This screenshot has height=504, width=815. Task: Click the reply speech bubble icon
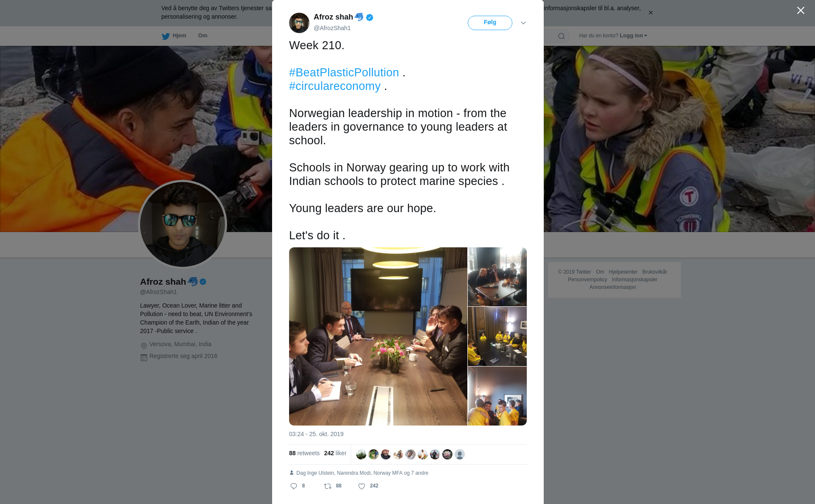pyautogui.click(x=294, y=486)
